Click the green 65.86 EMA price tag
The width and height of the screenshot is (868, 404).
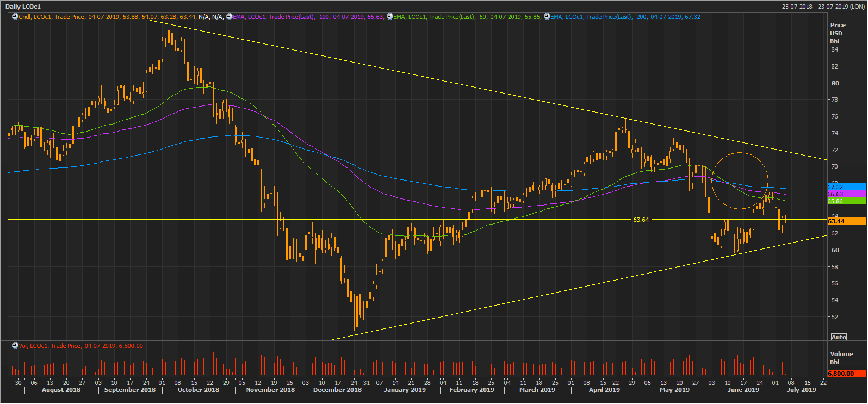click(846, 201)
